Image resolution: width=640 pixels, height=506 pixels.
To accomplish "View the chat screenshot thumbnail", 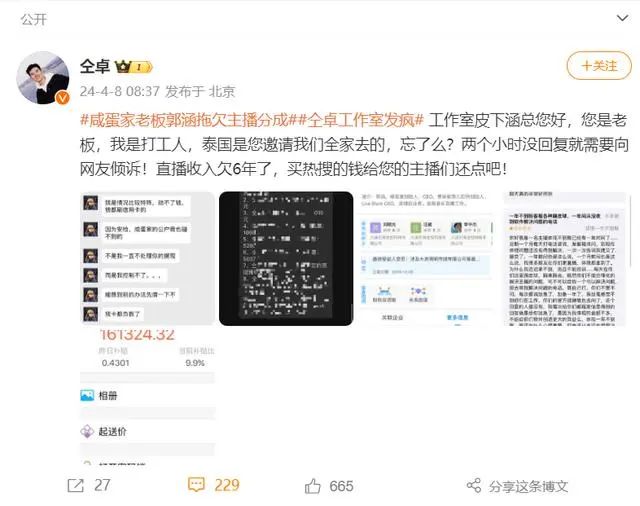I will pos(147,258).
